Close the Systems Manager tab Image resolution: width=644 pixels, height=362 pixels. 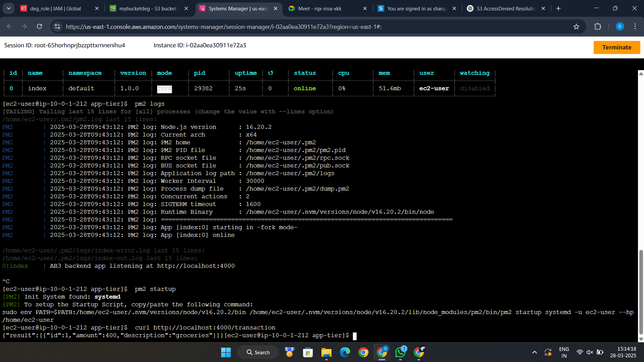(x=276, y=9)
